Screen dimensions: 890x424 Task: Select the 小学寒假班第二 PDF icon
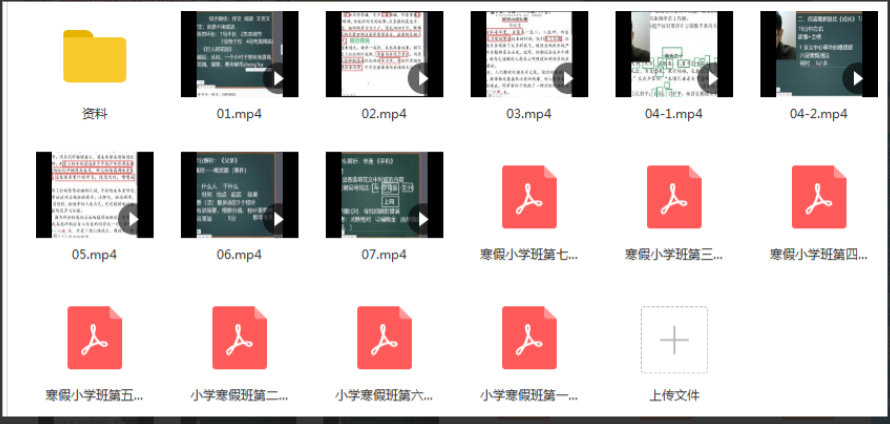pyautogui.click(x=239, y=338)
